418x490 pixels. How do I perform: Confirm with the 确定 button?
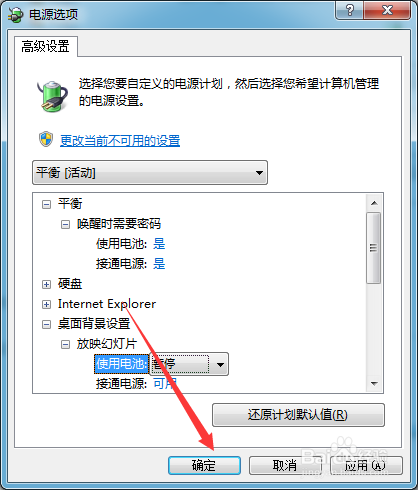pyautogui.click(x=204, y=465)
